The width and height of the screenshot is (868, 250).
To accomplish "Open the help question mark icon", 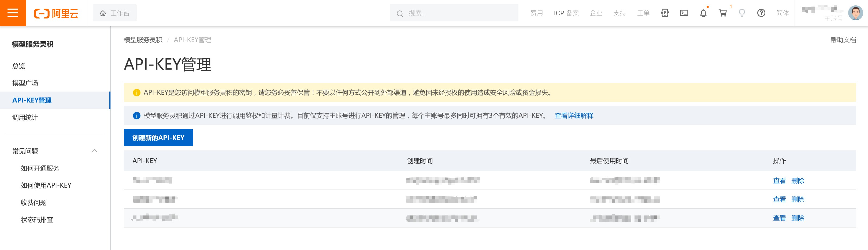I will (761, 13).
